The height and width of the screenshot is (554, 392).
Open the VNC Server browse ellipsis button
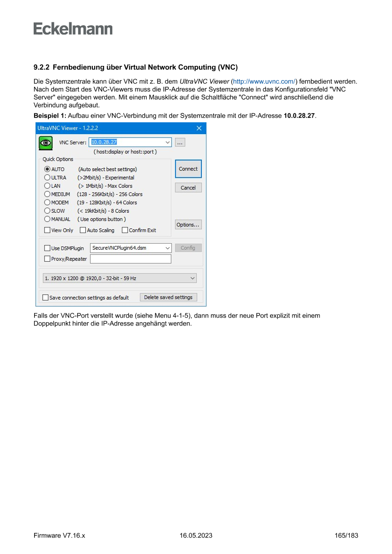tap(180, 142)
